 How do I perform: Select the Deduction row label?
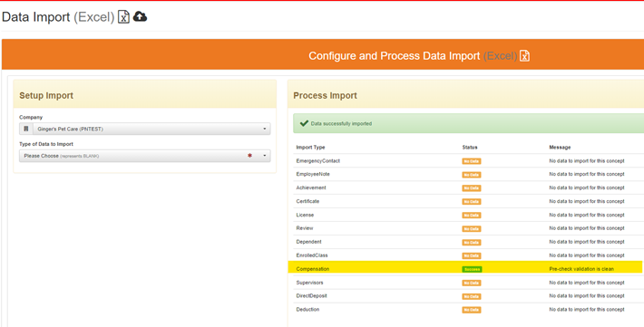click(307, 310)
